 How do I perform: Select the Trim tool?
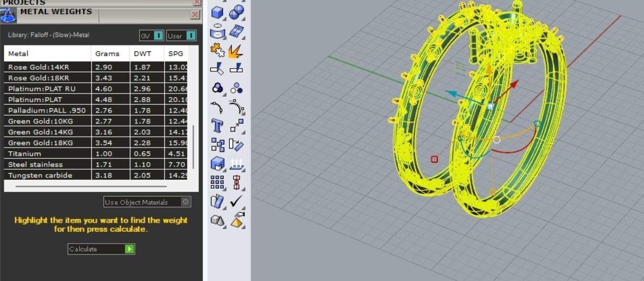(x=217, y=68)
